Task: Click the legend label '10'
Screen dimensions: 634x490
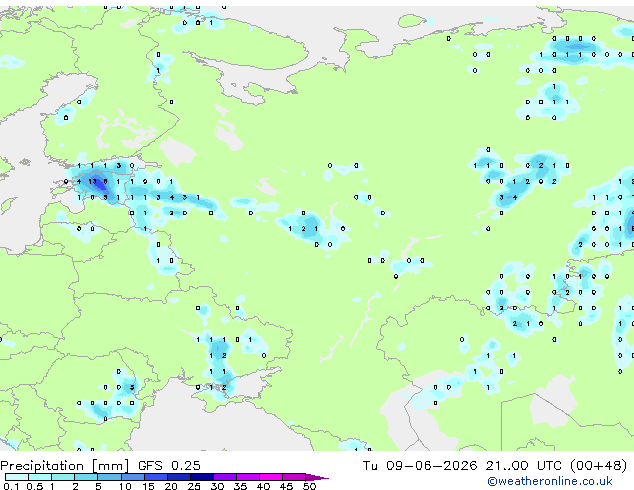Action: click(x=125, y=486)
